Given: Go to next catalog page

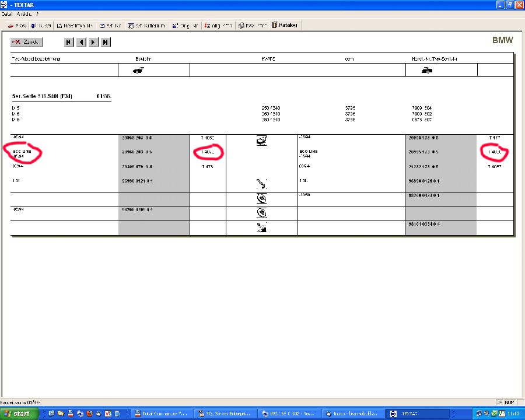Looking at the screenshot, I should coord(93,42).
